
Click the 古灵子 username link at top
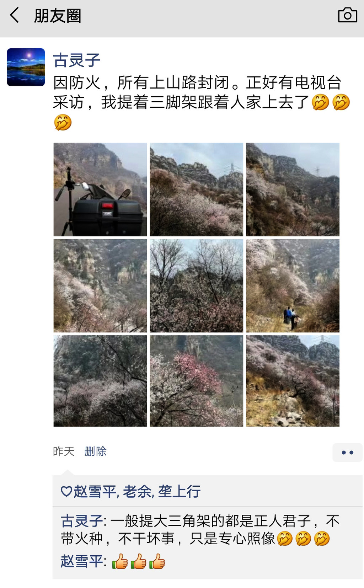pyautogui.click(x=77, y=60)
